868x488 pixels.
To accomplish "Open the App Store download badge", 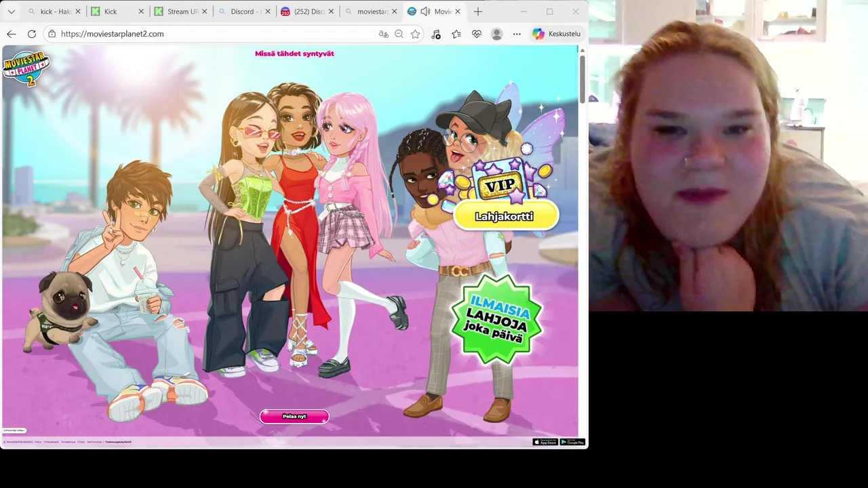I will point(545,442).
